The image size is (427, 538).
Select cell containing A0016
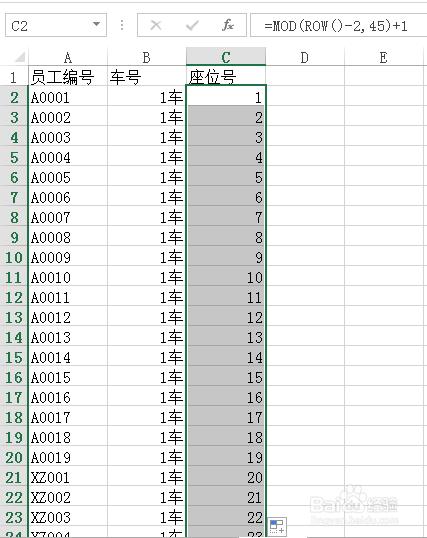tap(68, 397)
